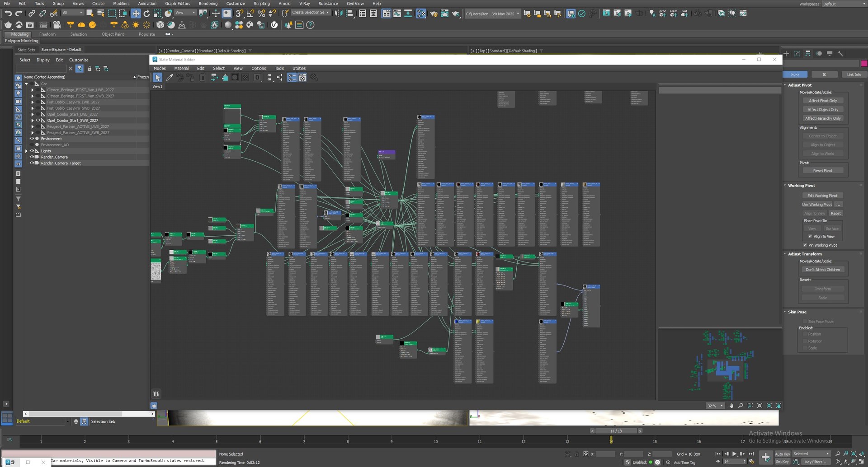The width and height of the screenshot is (868, 467).
Task: Click Don't Affect Children button
Action: (x=823, y=270)
